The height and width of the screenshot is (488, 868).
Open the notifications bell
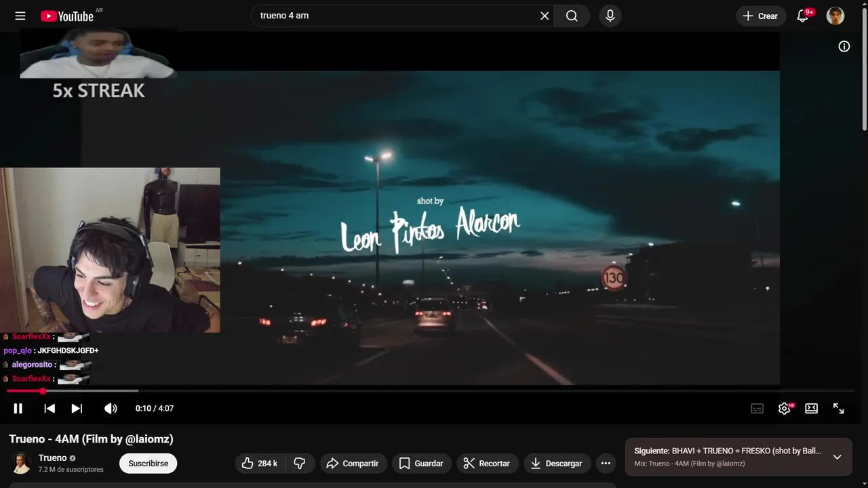[802, 16]
